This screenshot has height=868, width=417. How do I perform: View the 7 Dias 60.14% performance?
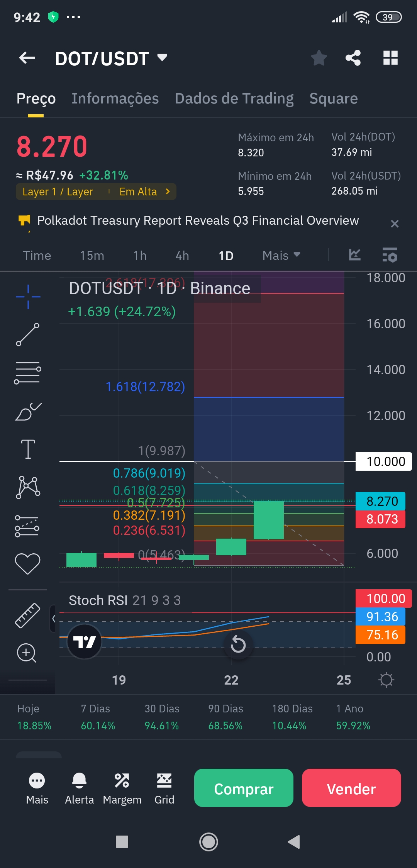[x=98, y=717]
